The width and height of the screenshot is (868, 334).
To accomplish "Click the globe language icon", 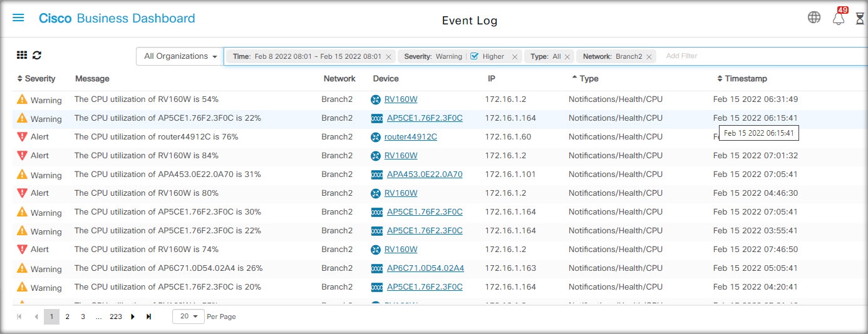I will tap(814, 18).
